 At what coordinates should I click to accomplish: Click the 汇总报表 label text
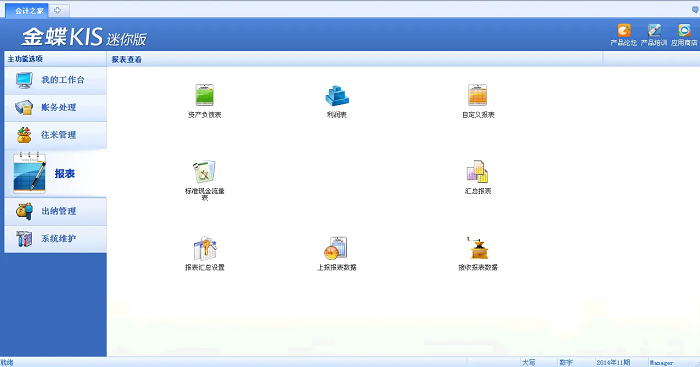tap(478, 191)
